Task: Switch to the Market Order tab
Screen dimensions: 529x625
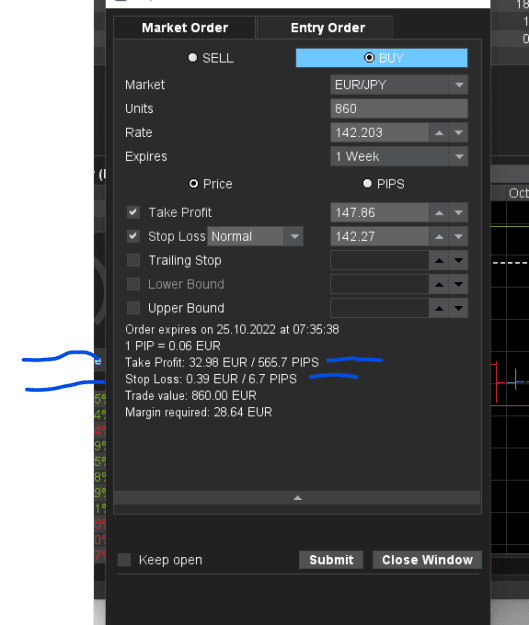Action: [185, 28]
